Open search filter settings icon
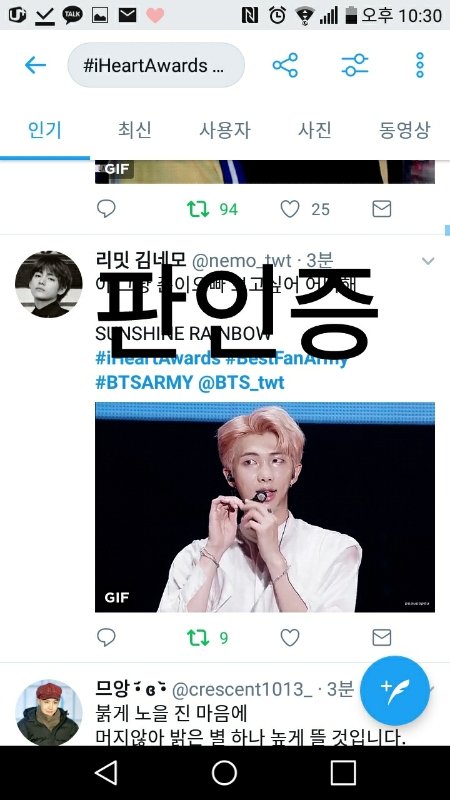This screenshot has height=800, width=450. (x=355, y=65)
